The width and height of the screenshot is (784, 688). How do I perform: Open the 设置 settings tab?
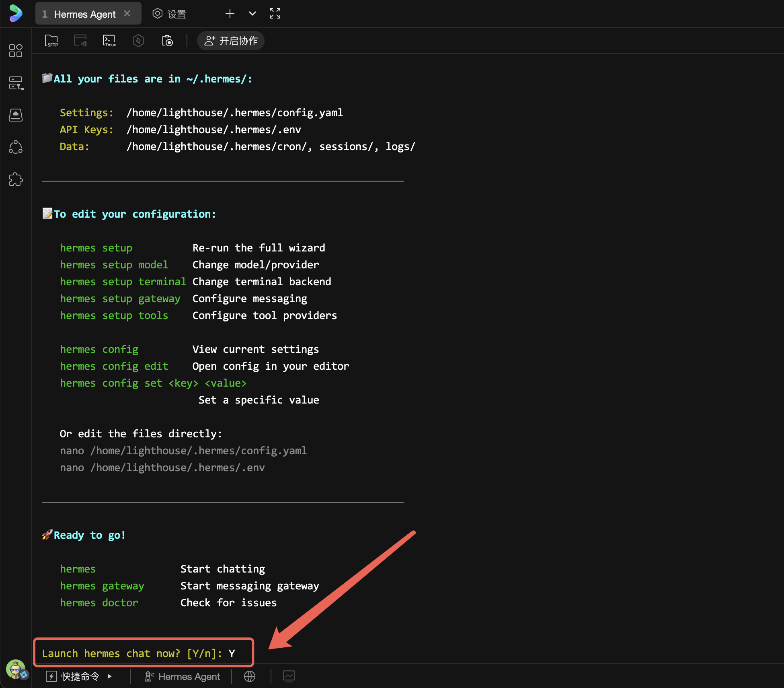pos(170,14)
